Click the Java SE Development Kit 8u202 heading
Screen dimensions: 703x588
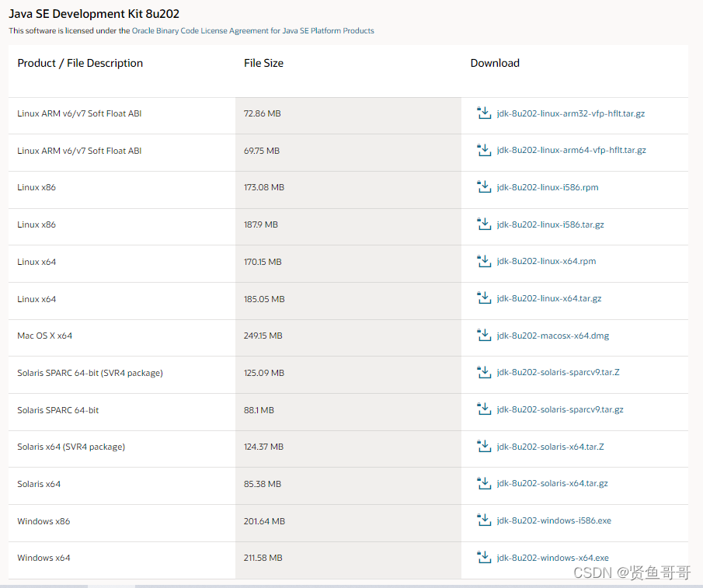94,14
